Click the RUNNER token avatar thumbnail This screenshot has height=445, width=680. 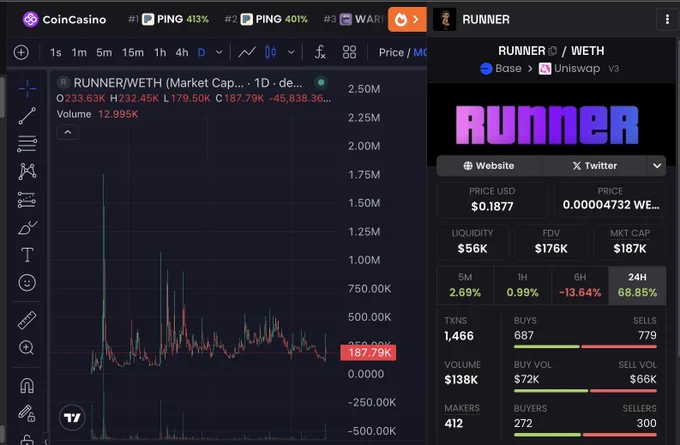445,19
